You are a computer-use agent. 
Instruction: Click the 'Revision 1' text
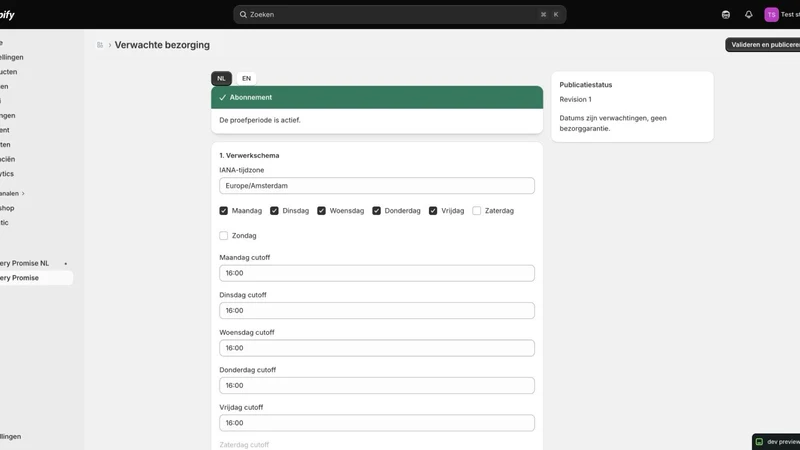coord(575,99)
